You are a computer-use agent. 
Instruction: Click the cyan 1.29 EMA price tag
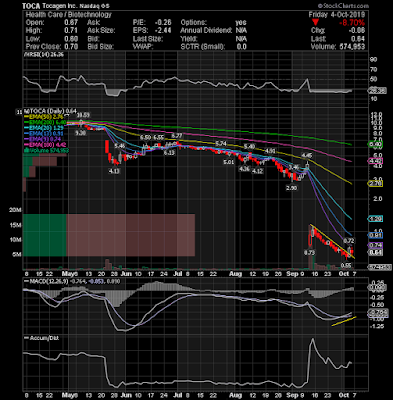point(375,219)
